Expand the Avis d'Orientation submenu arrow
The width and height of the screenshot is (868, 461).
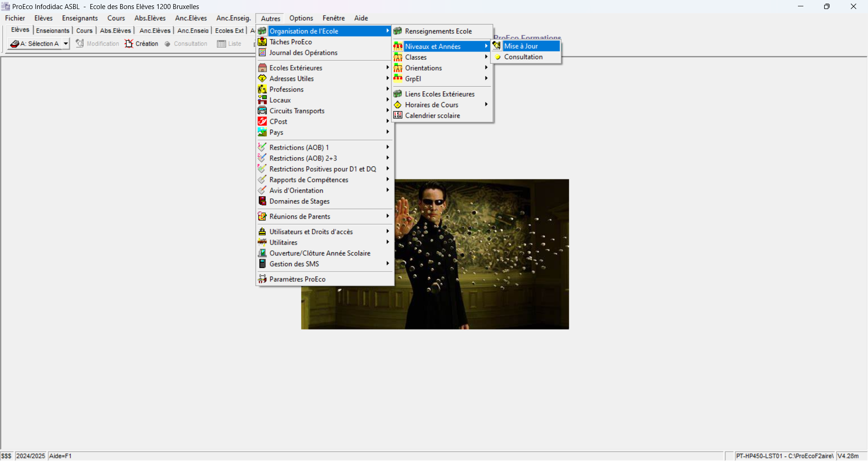388,190
